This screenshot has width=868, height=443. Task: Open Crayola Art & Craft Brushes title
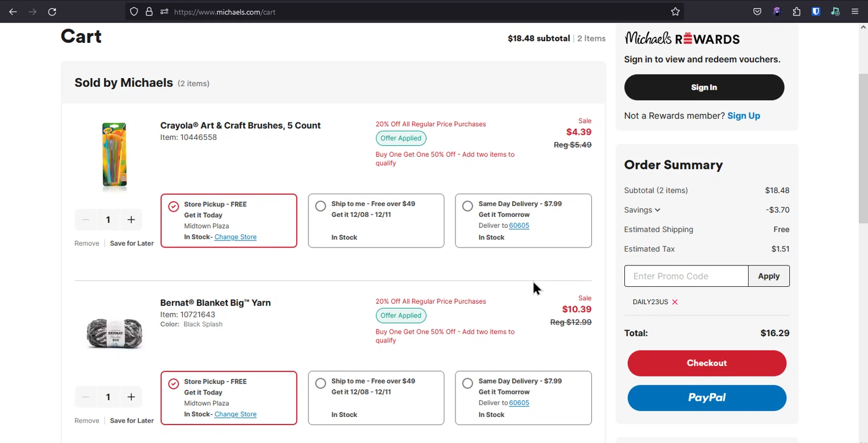240,125
